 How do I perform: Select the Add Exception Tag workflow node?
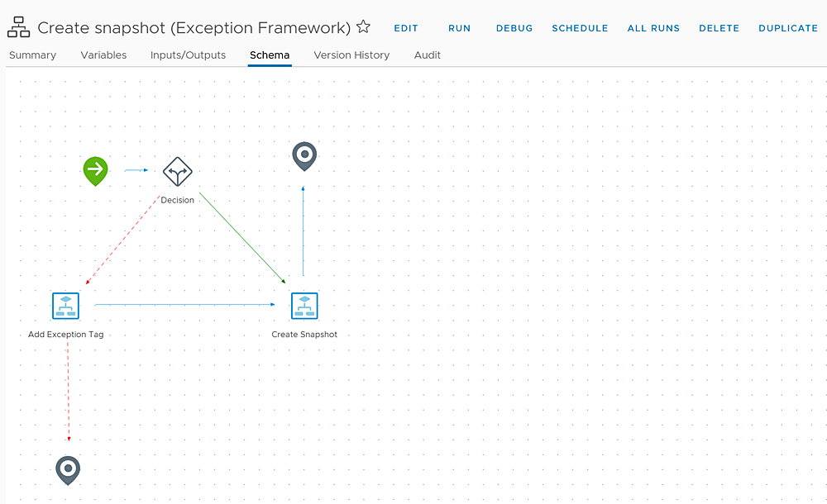(x=66, y=306)
